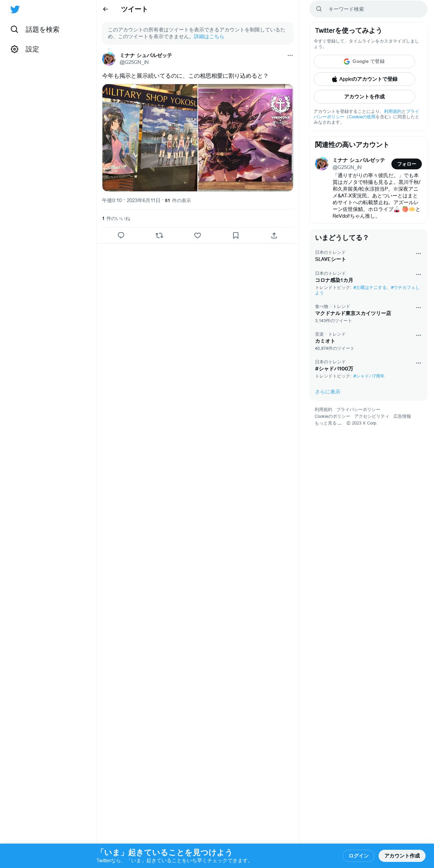Viewport: 434px width, 868px height.
Task: Open more options for マクドナルド東京スカイツリー店 trend
Action: point(418,308)
